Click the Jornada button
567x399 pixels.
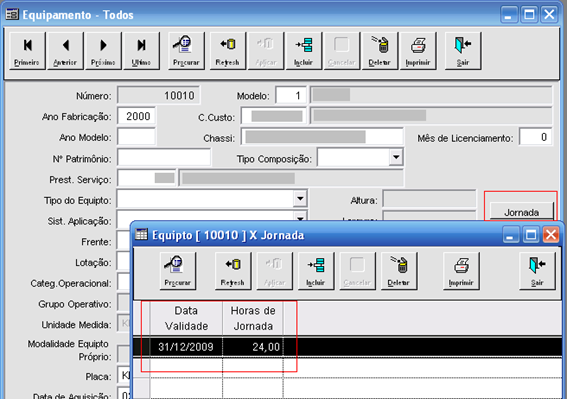(x=521, y=212)
